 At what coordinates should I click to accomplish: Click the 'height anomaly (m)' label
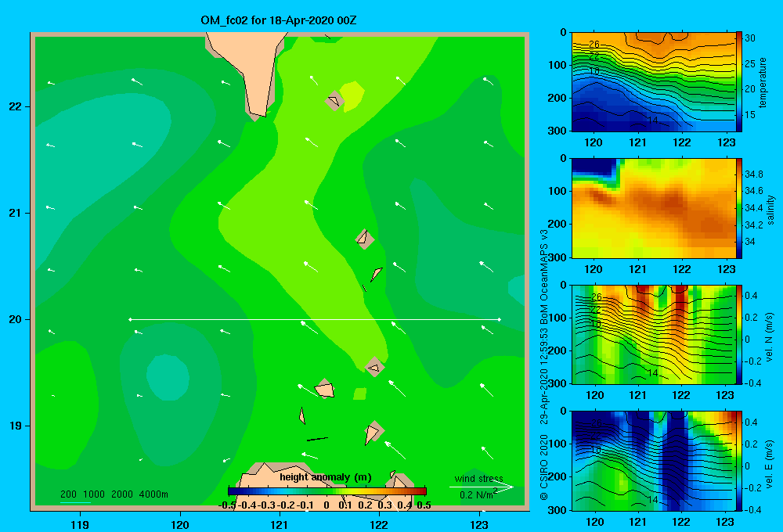click(326, 477)
